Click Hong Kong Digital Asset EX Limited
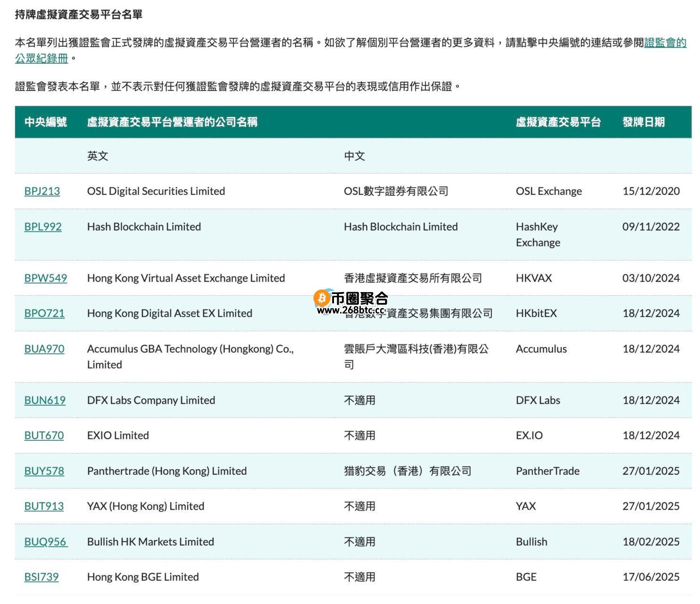 click(x=170, y=313)
